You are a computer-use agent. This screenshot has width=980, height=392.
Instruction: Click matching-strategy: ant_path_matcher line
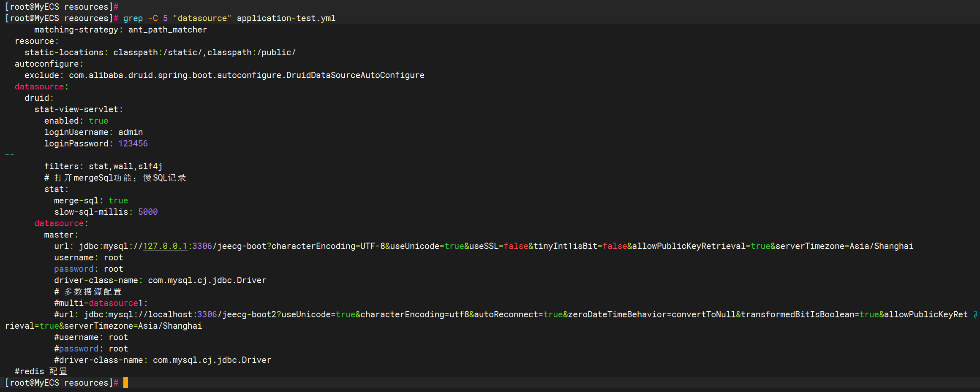coord(120,30)
